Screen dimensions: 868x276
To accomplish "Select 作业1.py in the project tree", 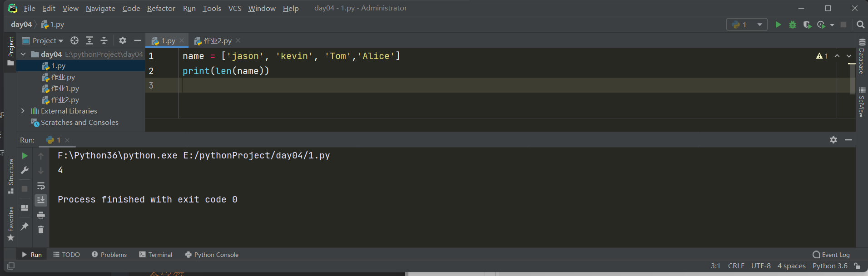I will point(65,89).
